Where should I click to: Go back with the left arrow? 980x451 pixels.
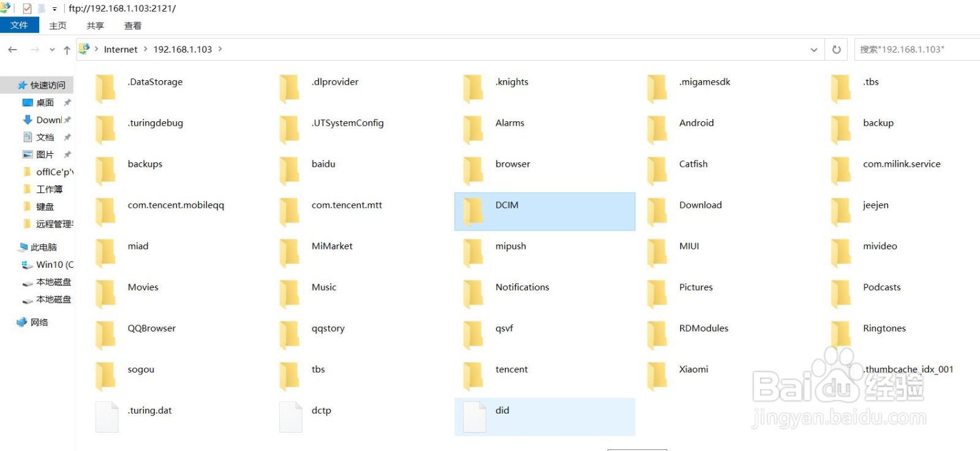pos(12,50)
